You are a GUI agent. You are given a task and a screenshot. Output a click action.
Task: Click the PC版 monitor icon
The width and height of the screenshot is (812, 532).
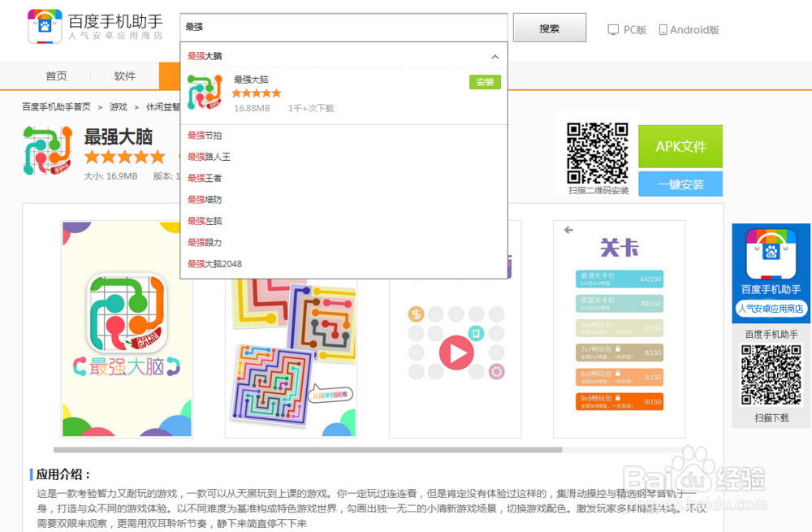pyautogui.click(x=613, y=30)
